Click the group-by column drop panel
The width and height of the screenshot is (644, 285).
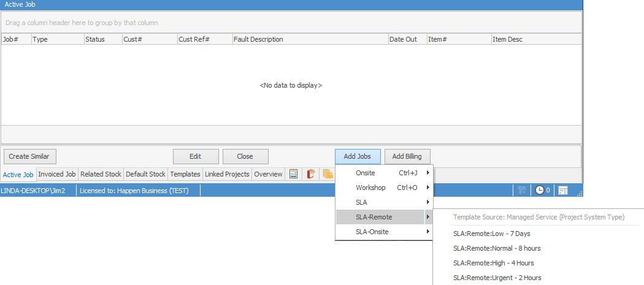(x=291, y=23)
